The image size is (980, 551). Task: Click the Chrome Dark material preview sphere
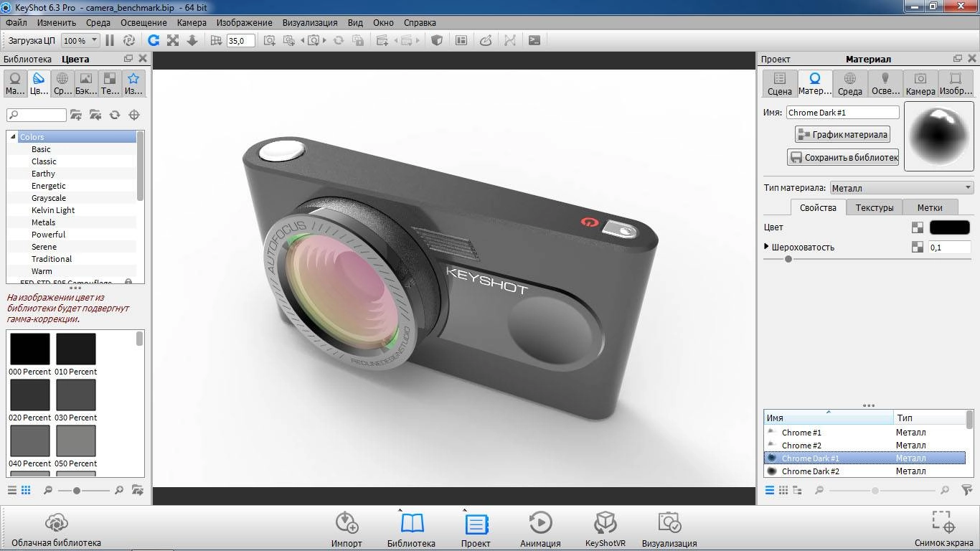938,136
